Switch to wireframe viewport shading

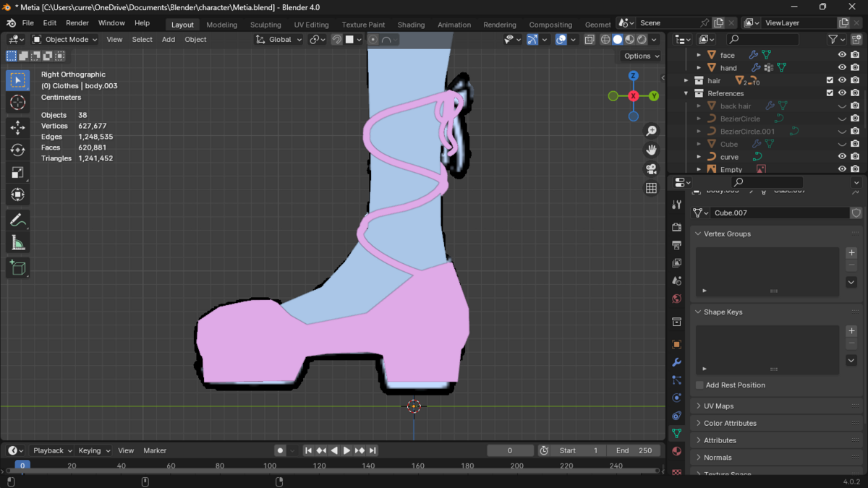pyautogui.click(x=605, y=40)
